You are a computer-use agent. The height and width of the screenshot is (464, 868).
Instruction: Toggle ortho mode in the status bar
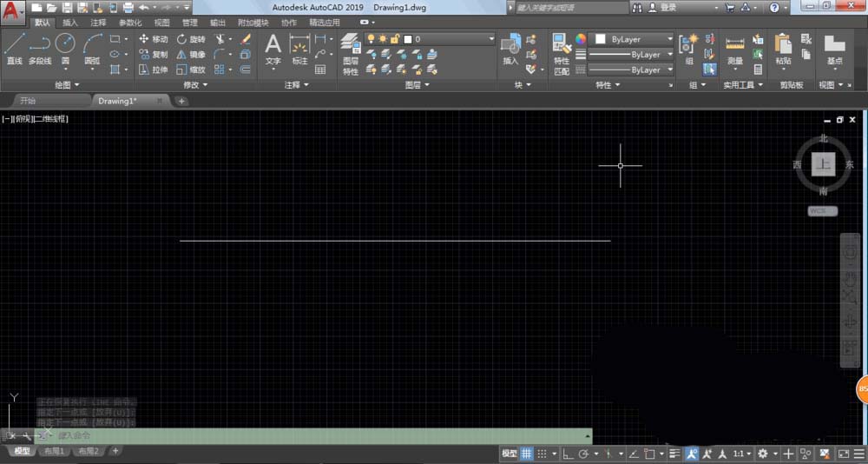(568, 454)
